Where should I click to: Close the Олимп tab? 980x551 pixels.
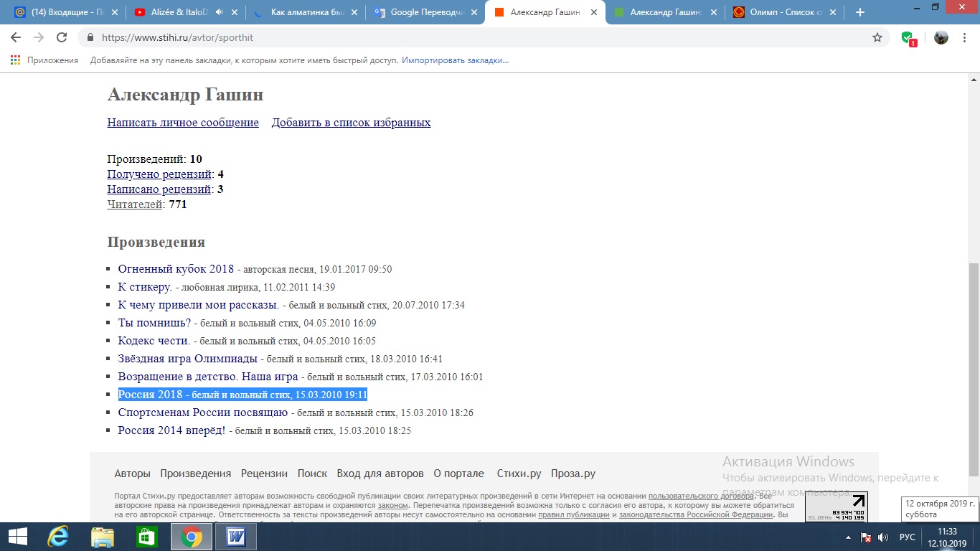834,12
